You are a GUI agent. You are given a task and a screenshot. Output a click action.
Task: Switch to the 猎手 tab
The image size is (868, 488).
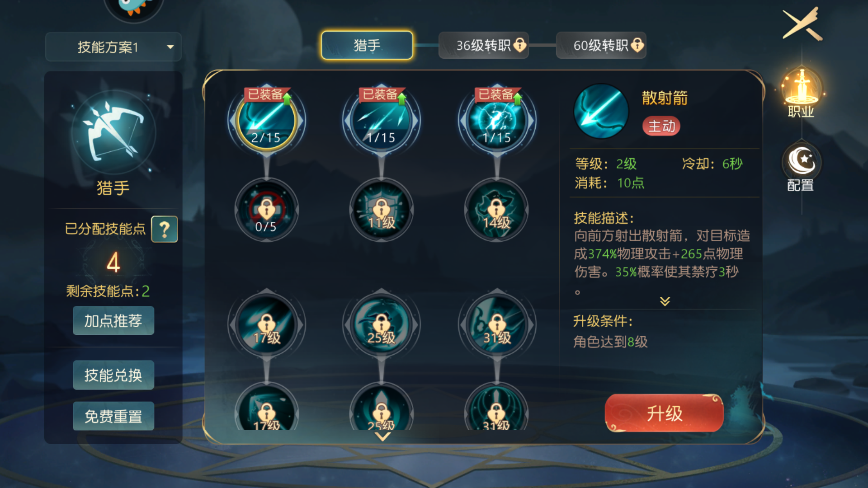pyautogui.click(x=367, y=45)
